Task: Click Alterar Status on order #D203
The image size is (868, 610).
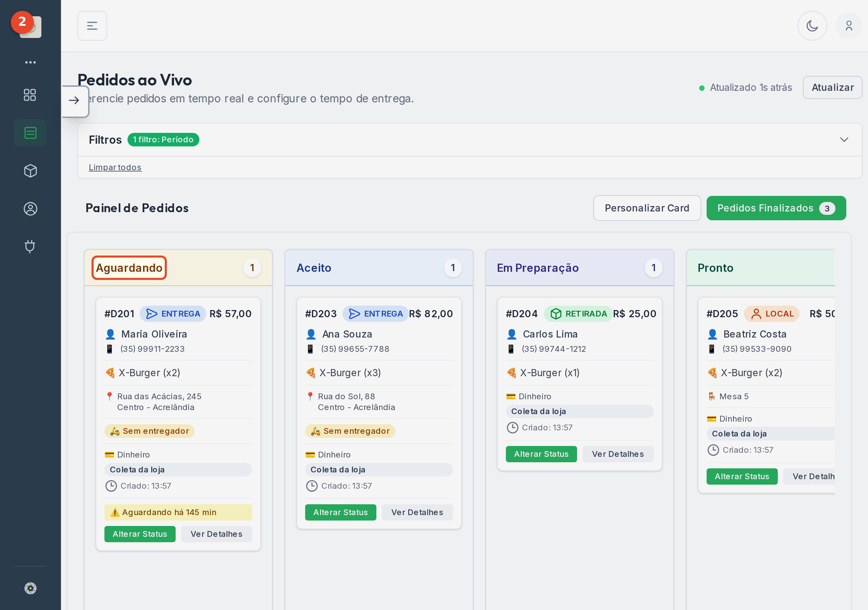Action: (341, 512)
